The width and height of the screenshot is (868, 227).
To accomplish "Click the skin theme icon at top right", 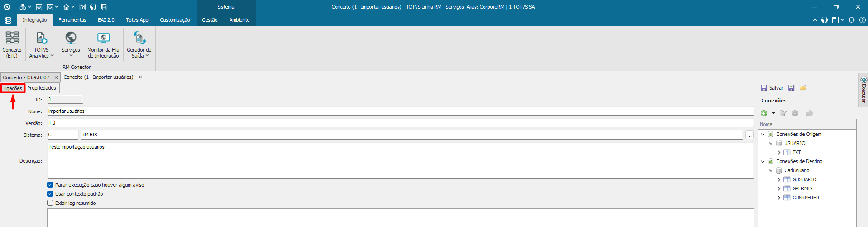I will click(x=825, y=20).
